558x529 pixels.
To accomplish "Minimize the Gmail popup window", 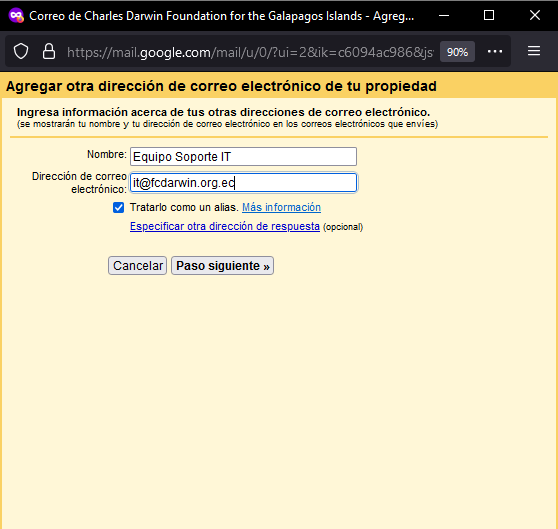I will tap(444, 15).
